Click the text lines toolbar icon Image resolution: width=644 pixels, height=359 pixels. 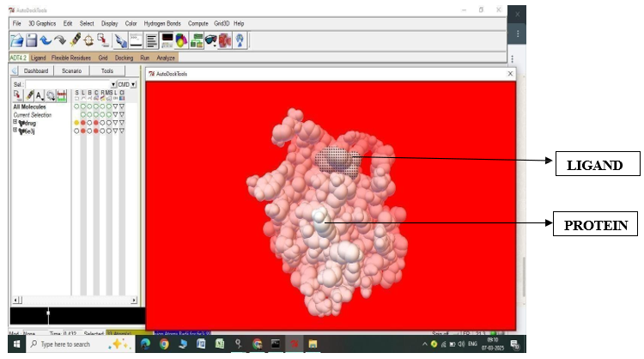151,40
